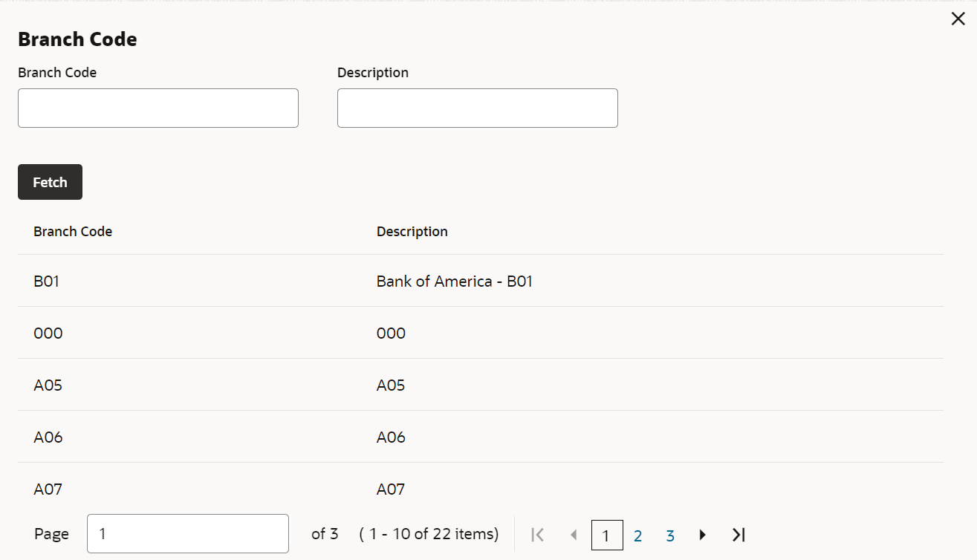Screen dimensions: 977x560
Task: Click the A06 description cell
Action: coord(391,437)
